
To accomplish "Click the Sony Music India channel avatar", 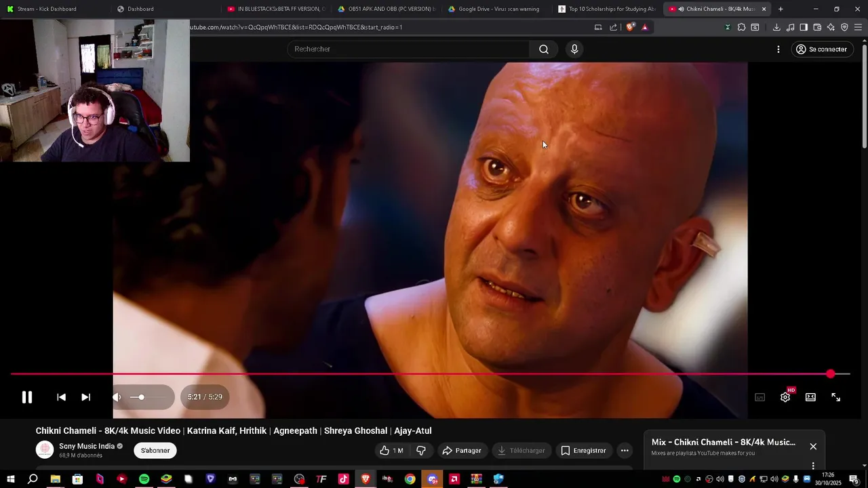I will (x=45, y=450).
